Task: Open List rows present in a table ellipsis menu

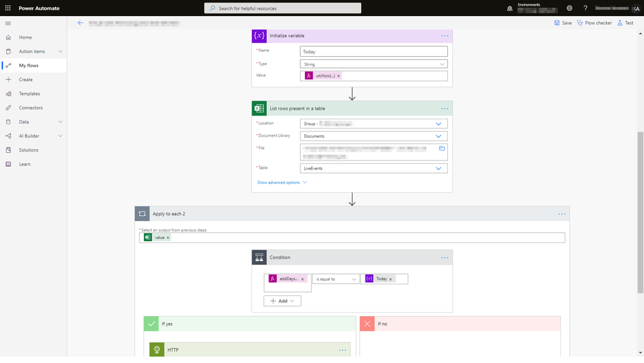Action: tap(445, 109)
